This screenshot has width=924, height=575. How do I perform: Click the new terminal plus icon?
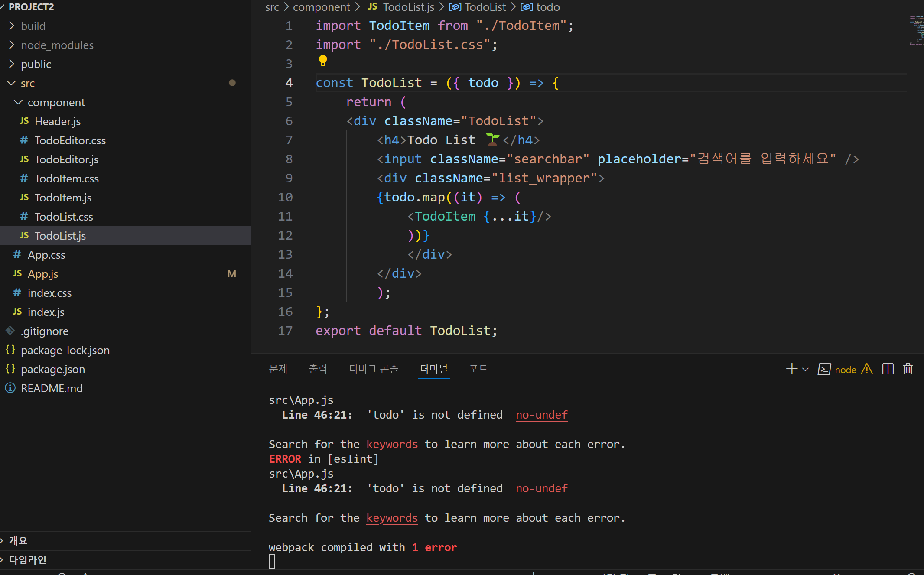[x=791, y=369]
